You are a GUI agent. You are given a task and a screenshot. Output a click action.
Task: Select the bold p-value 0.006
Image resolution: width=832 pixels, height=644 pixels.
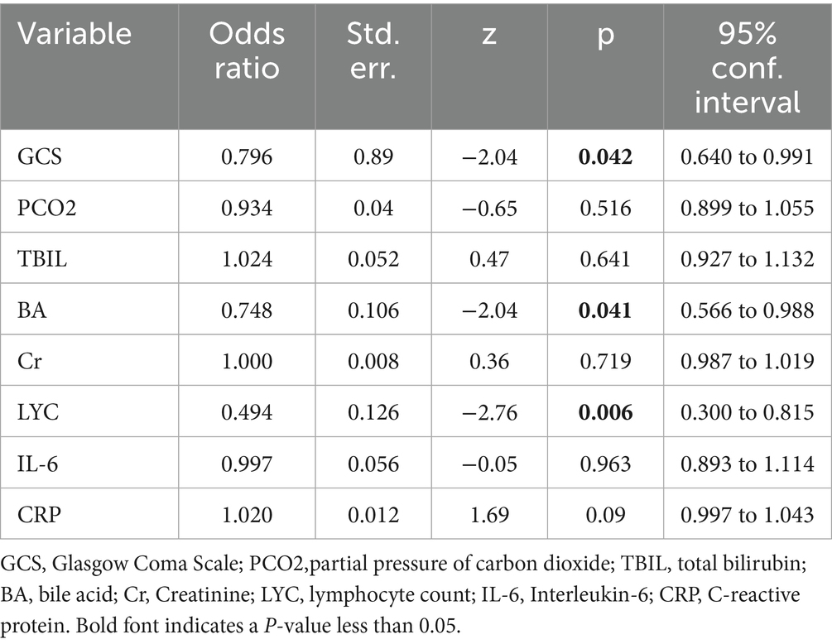point(605,413)
